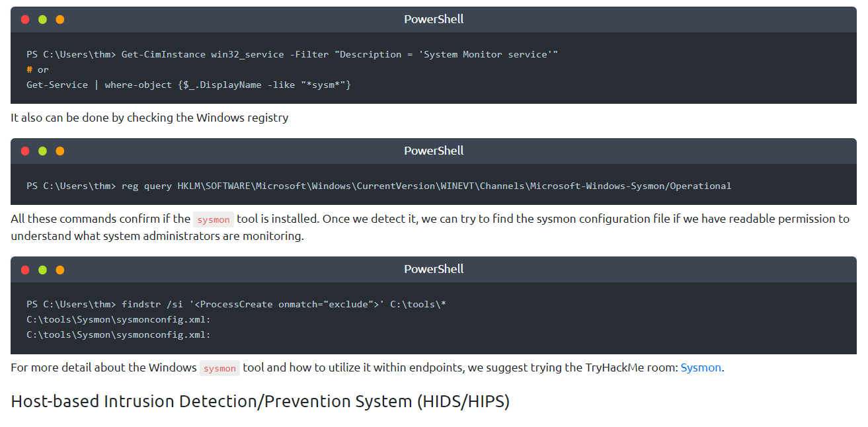This screenshot has height=427, width=868.
Task: Click red dot on the Get-CimInstance terminal window
Action: click(x=25, y=20)
